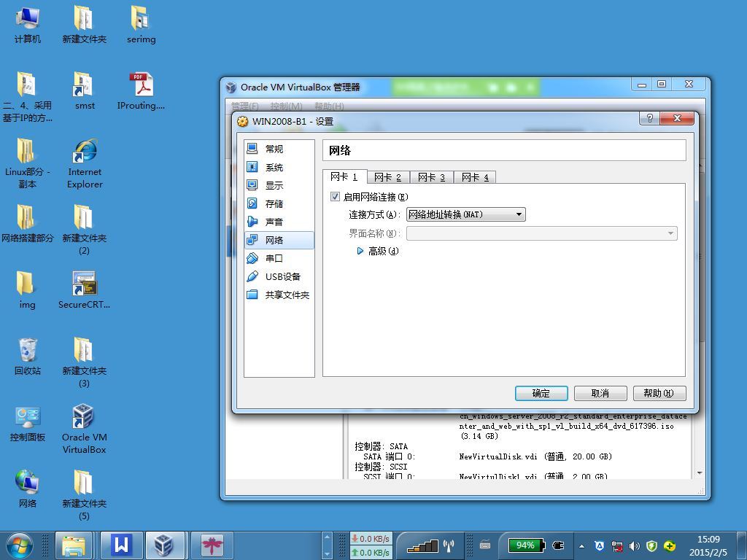Select the serimg folder on desktop
Image resolution: width=747 pixels, height=560 pixels.
(x=141, y=25)
